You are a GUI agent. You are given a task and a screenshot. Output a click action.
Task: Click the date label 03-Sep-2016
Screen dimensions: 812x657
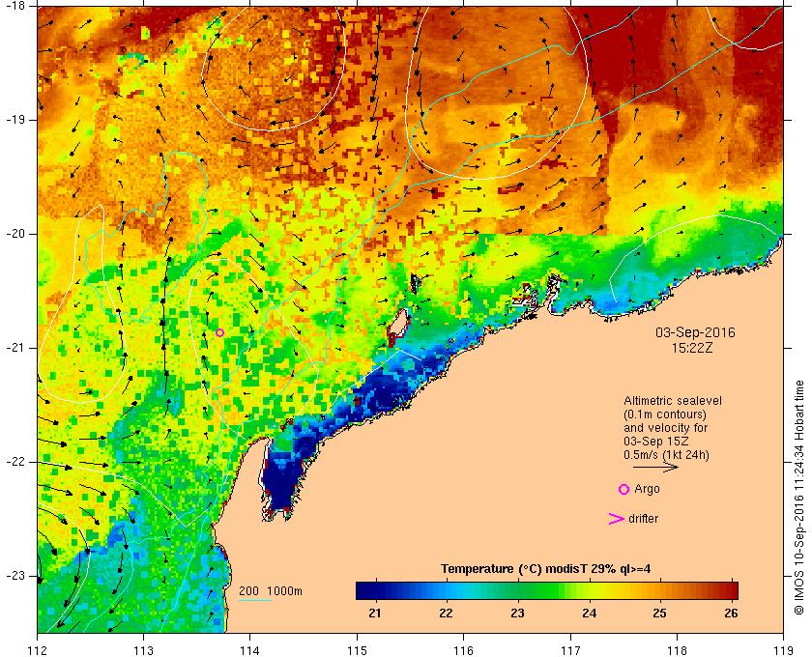tap(695, 332)
